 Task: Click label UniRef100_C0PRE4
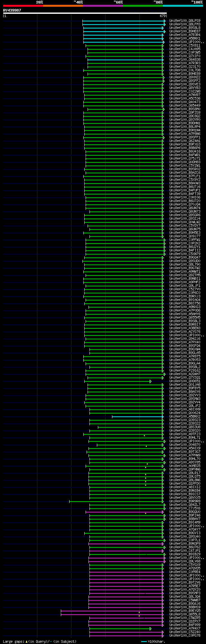pos(185,572)
